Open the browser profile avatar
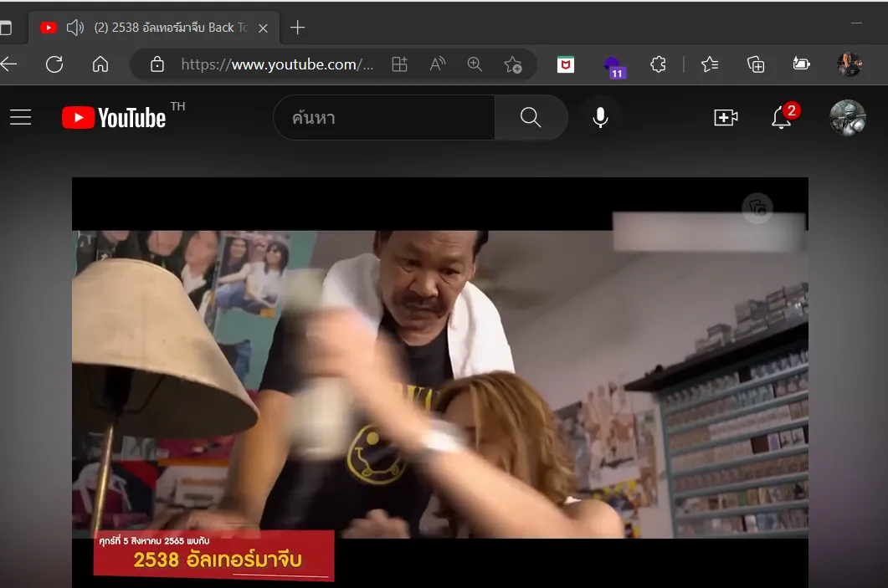Screen dimensions: 888x588 pyautogui.click(x=849, y=64)
